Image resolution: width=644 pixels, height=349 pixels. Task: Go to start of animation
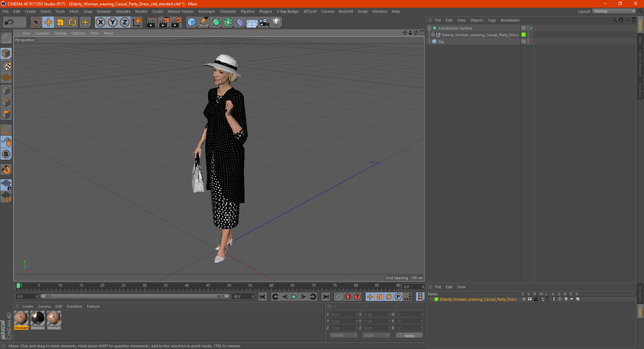pyautogui.click(x=263, y=297)
